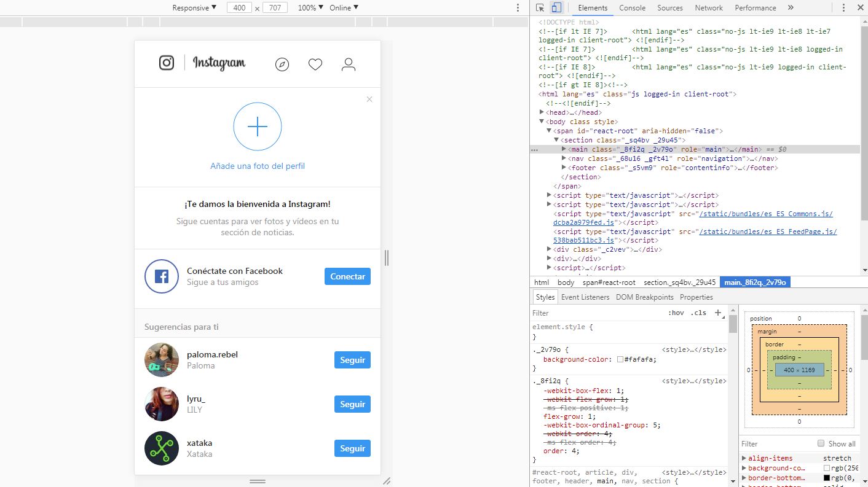Viewport: 868px width, 487px height.
Task: Add new style rule plus icon
Action: [x=717, y=313]
